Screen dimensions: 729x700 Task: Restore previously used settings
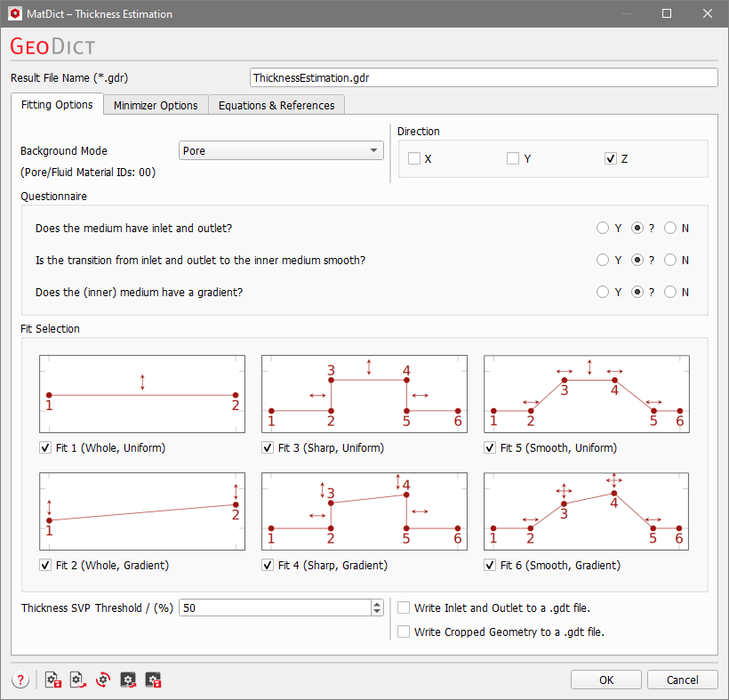click(128, 680)
